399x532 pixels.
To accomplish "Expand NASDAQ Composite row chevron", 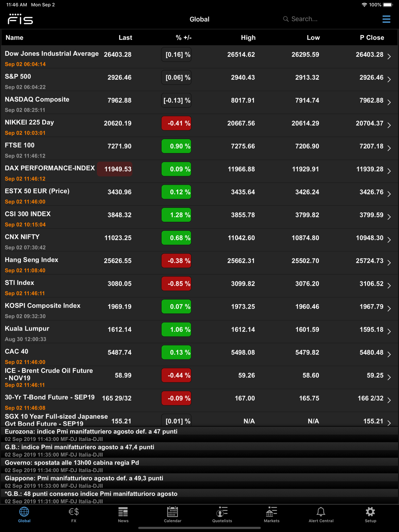I will pyautogui.click(x=389, y=102).
